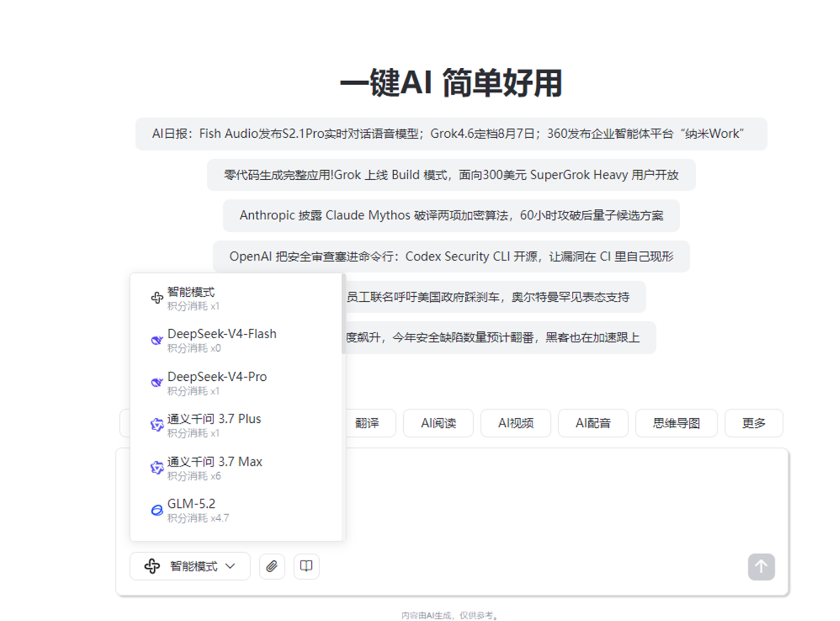Click the 通义千问 3.7 Plus logo icon
Screen dimensions: 840x621
pyautogui.click(x=157, y=425)
